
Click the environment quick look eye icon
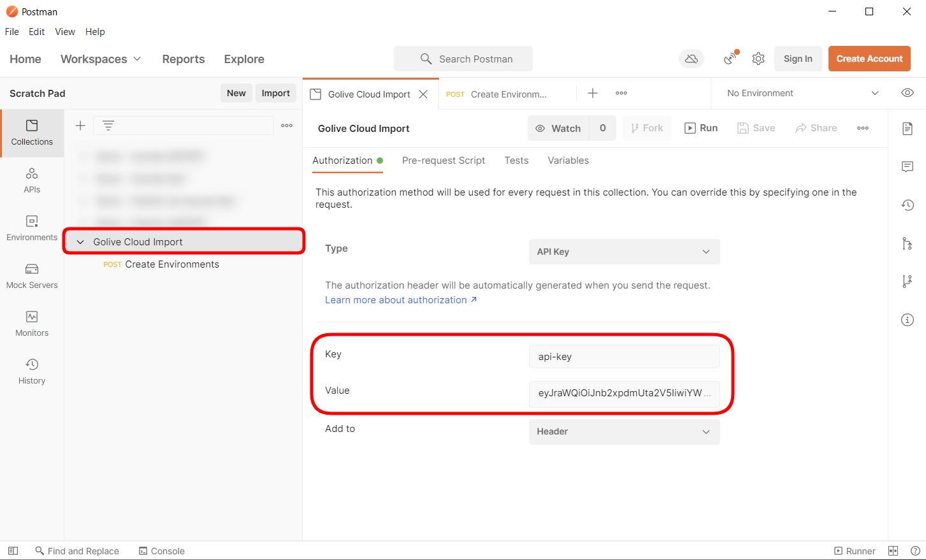(908, 93)
